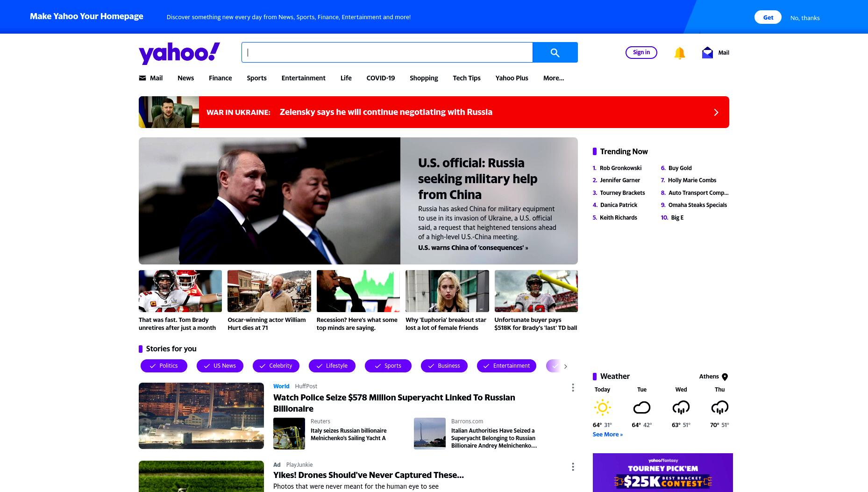Open the notifications bell icon
Screen dimensions: 868x492
point(680,53)
